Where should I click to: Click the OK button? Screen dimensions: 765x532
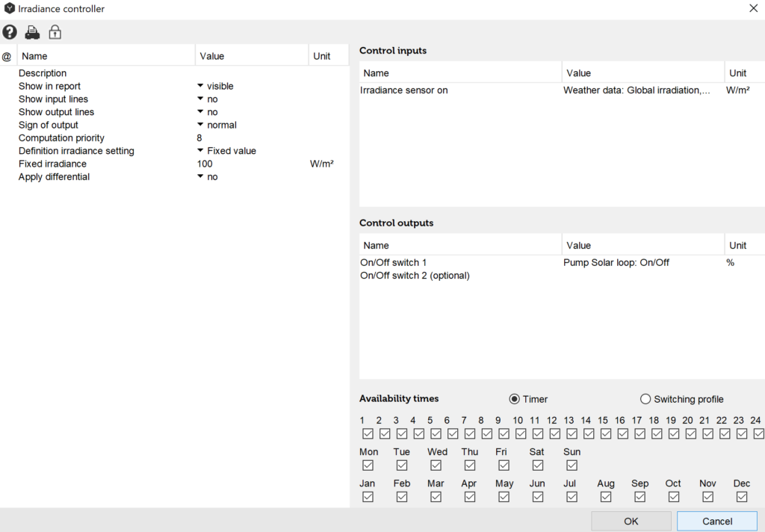click(631, 521)
